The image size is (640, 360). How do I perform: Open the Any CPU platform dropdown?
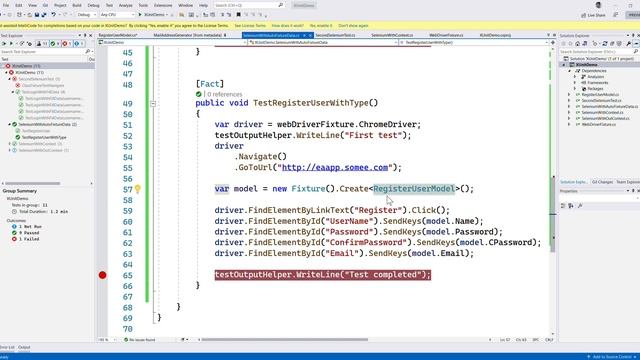(117, 15)
